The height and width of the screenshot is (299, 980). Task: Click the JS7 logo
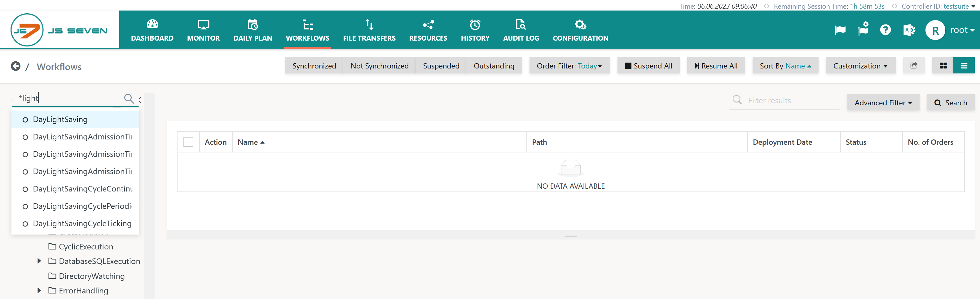coord(59,30)
